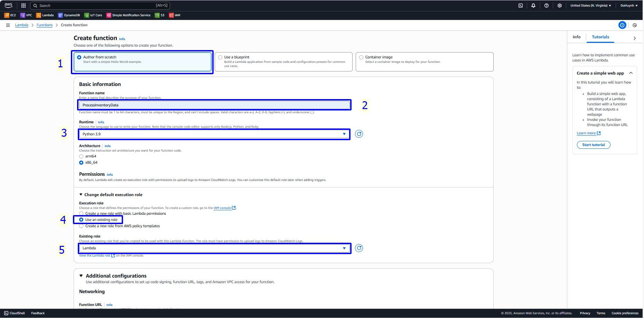Open the Existing role dropdown showing Lambda
644x318 pixels.
tap(214, 248)
